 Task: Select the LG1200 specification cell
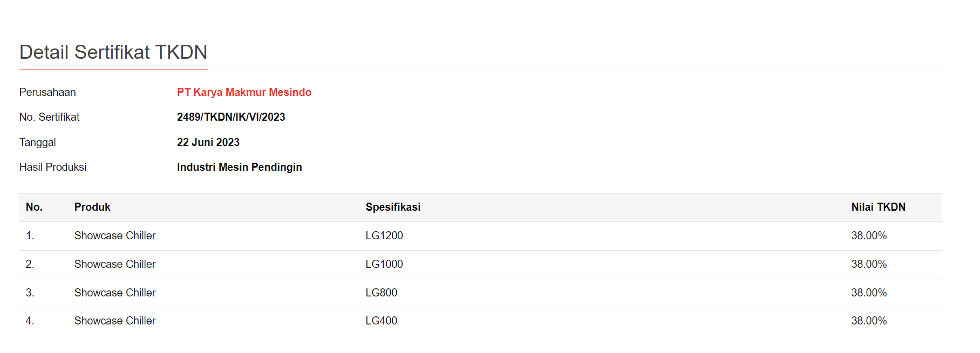click(x=384, y=236)
